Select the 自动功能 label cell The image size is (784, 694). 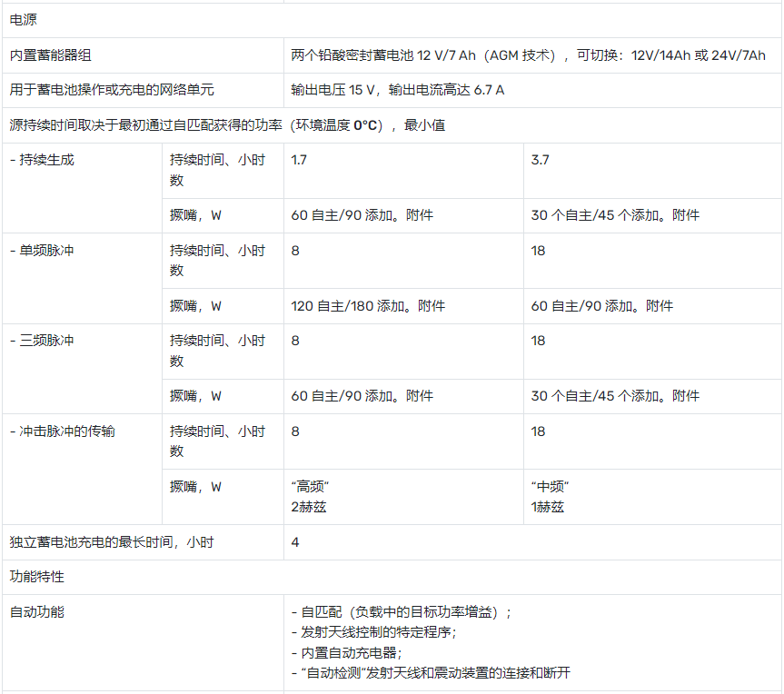[37, 612]
